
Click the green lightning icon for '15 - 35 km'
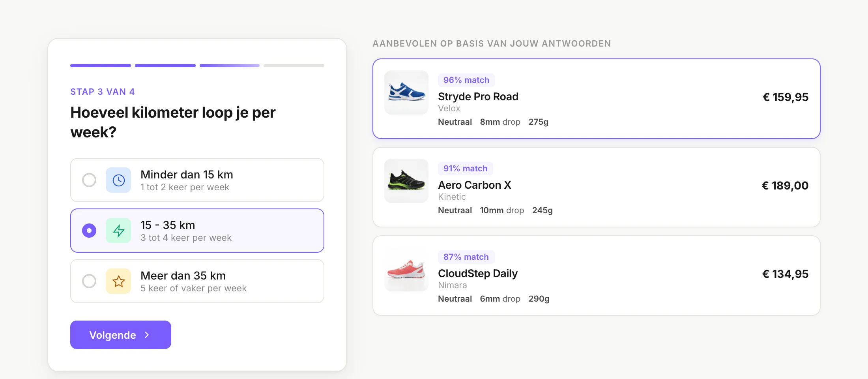tap(118, 231)
